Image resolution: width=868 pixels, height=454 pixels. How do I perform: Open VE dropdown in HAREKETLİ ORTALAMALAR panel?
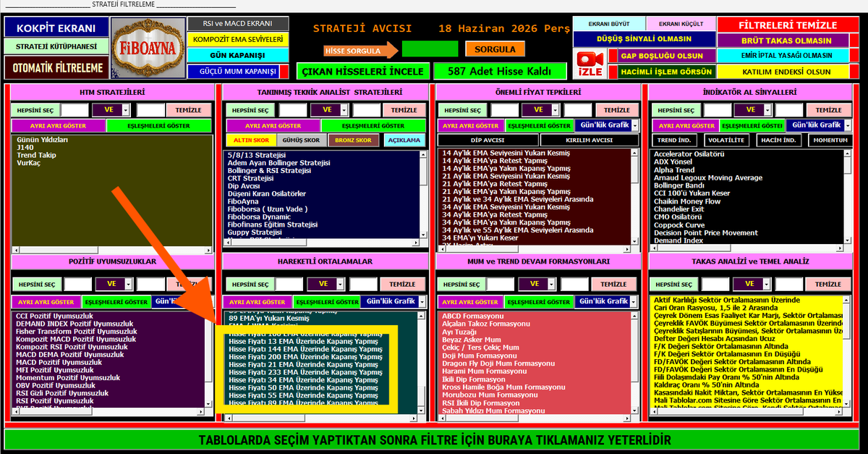[341, 284]
